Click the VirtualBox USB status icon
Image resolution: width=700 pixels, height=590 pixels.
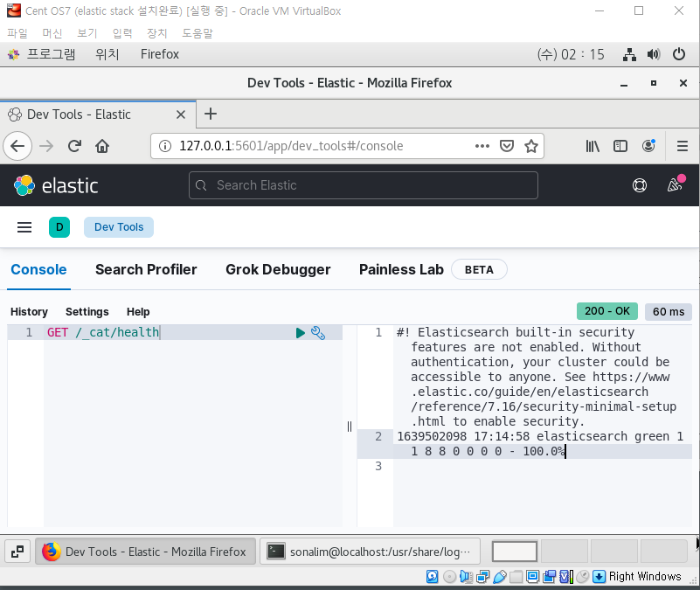point(500,577)
